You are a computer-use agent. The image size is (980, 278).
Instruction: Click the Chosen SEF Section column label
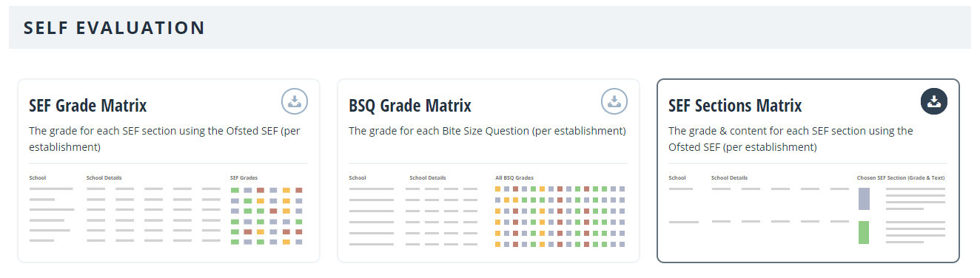pyautogui.click(x=901, y=177)
